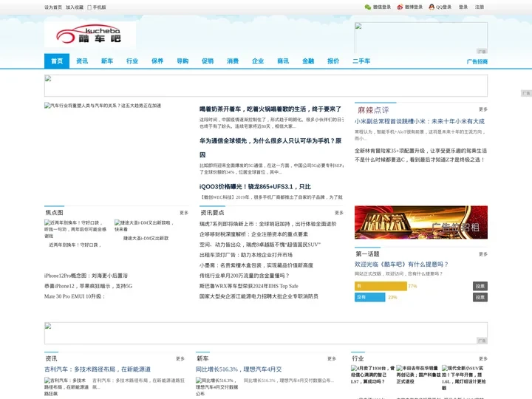
Task: Click the Kucheba 酷车吧 logo
Action: coord(90,35)
